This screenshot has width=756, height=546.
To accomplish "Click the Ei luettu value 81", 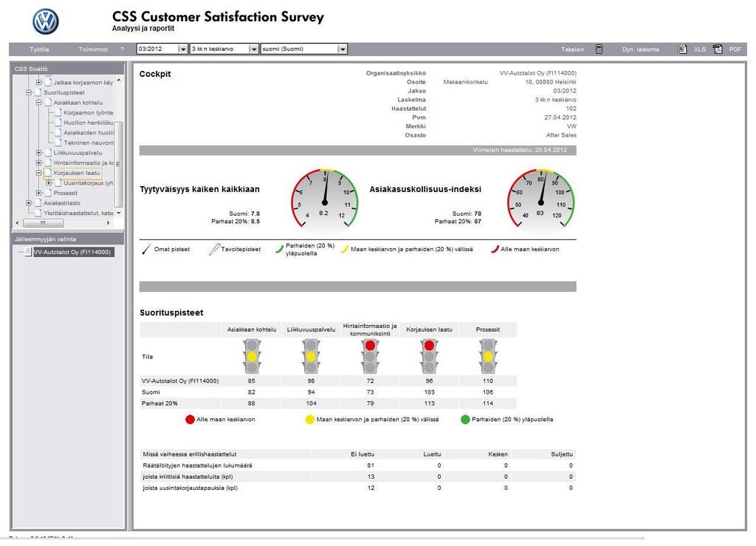I will pos(371,465).
